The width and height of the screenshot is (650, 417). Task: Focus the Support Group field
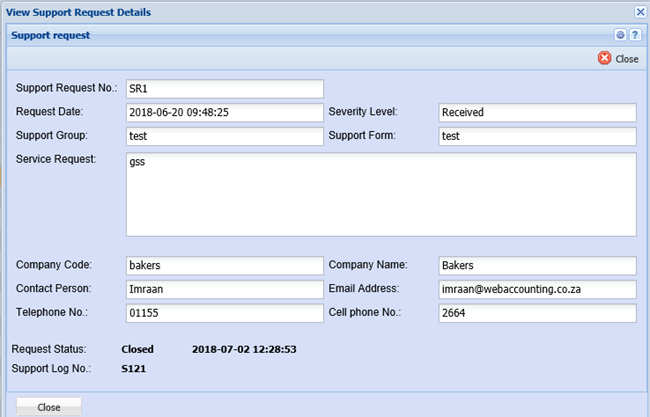tap(224, 136)
